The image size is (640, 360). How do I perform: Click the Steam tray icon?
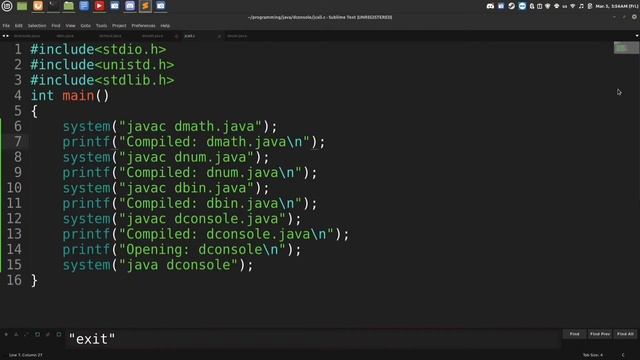pos(511,6)
